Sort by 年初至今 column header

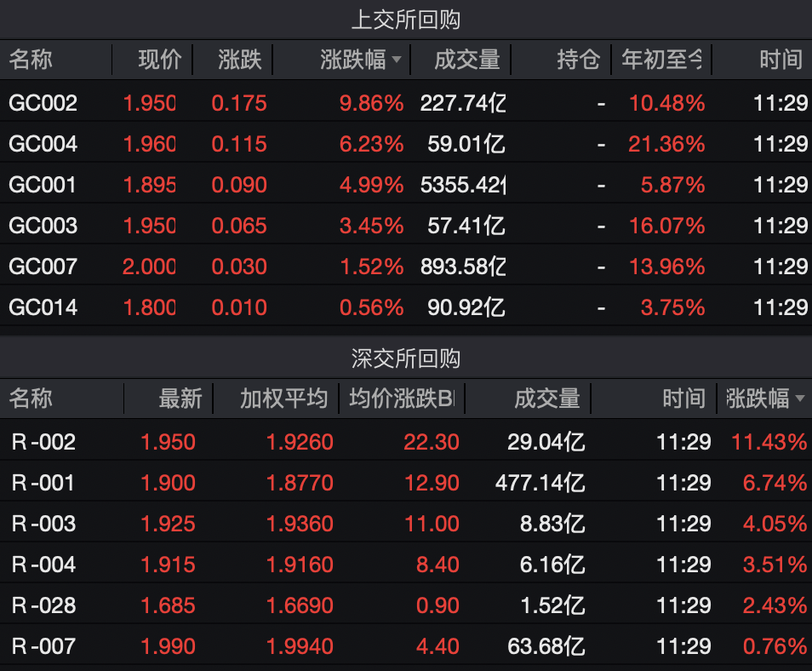pyautogui.click(x=662, y=60)
